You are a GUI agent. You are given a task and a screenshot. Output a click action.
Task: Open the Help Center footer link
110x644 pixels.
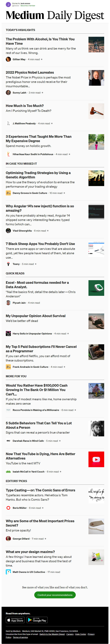point(81,634)
